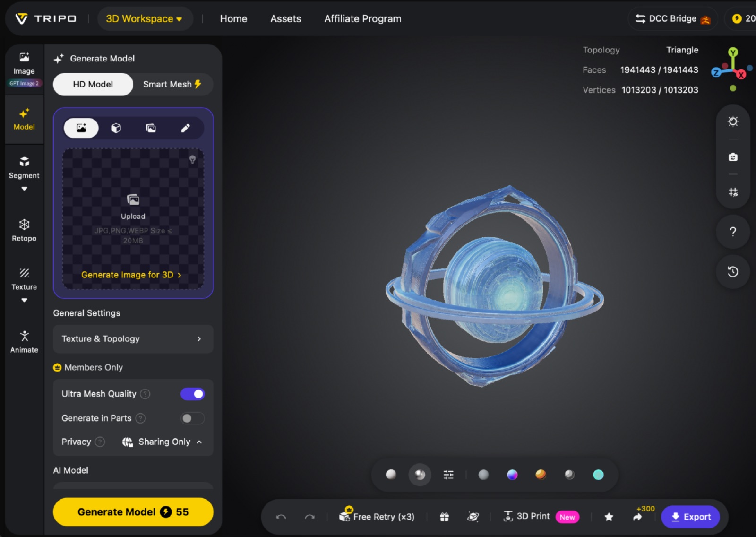The image size is (756, 537).
Task: Apply gray matcap material swatch
Action: tap(483, 475)
